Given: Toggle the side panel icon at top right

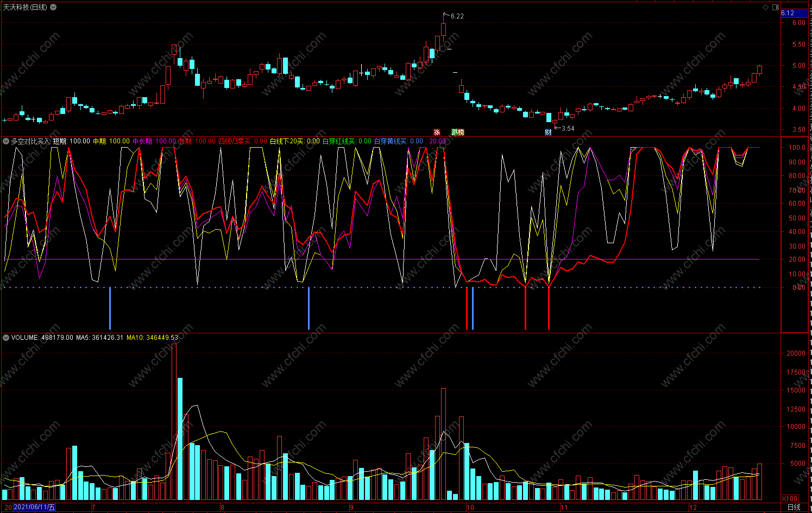Looking at the screenshot, I should pos(776,7).
